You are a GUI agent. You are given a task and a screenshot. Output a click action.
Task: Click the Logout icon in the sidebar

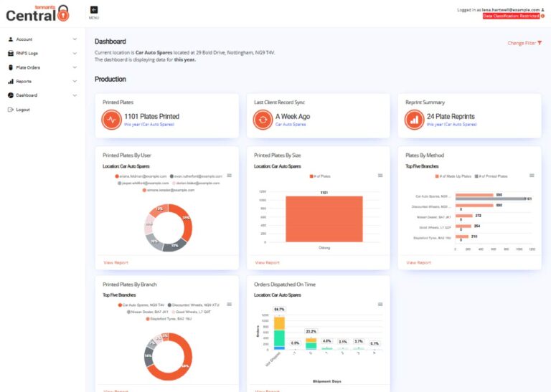11,110
